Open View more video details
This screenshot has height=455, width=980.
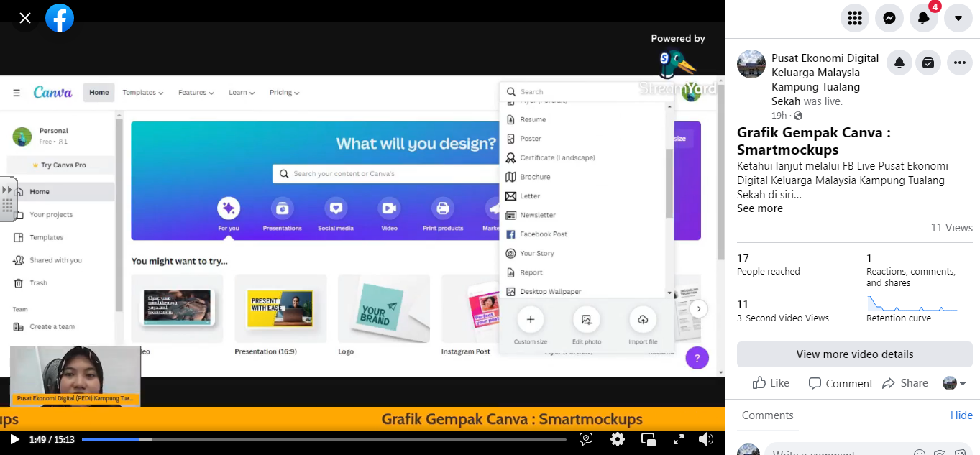[855, 354]
